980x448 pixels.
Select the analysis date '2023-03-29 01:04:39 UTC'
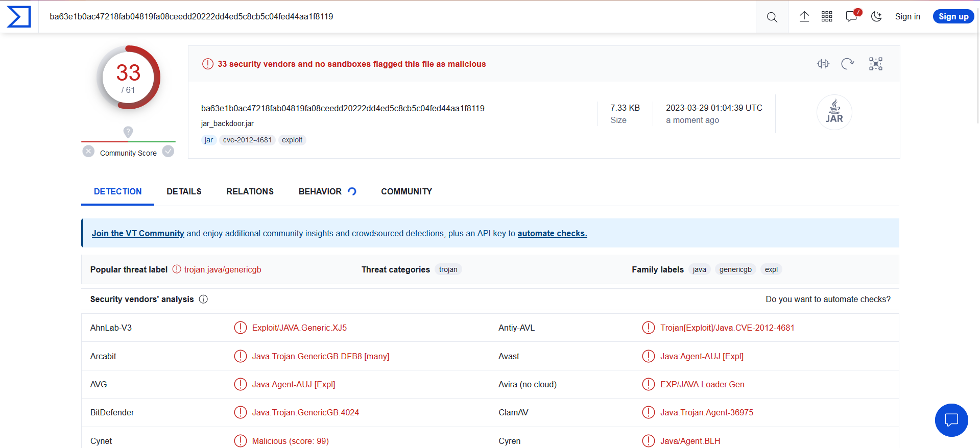(x=714, y=108)
